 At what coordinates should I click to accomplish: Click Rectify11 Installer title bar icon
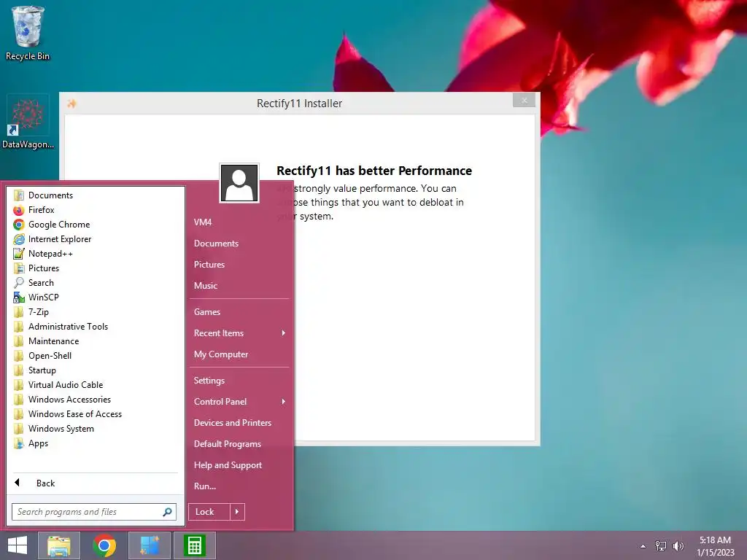coord(72,104)
